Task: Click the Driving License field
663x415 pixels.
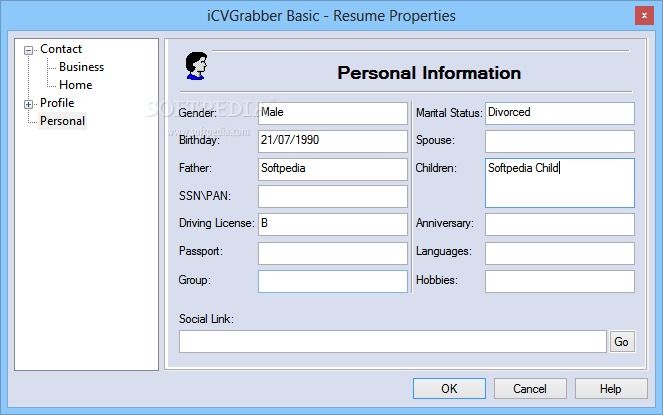Action: tap(333, 224)
